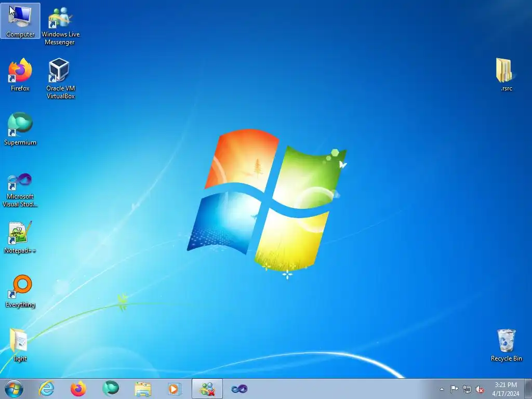
Task: Click the muted volume tray icon
Action: tap(480, 389)
